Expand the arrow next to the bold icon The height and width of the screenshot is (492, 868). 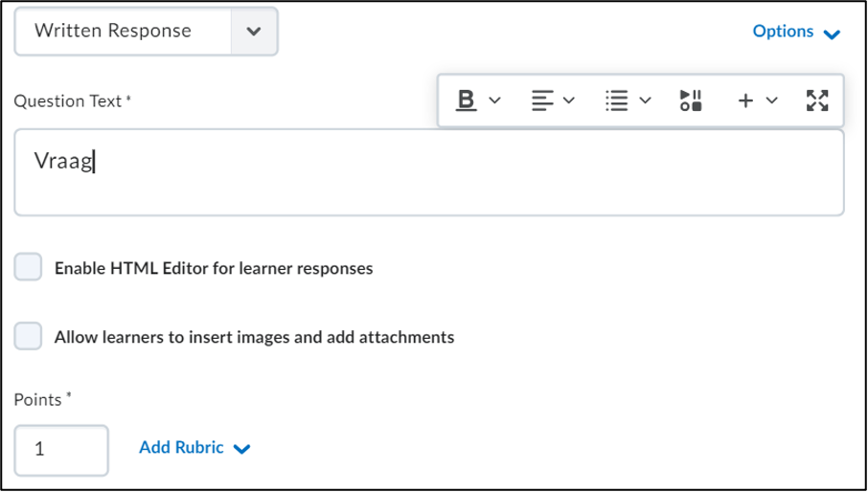[x=495, y=101]
